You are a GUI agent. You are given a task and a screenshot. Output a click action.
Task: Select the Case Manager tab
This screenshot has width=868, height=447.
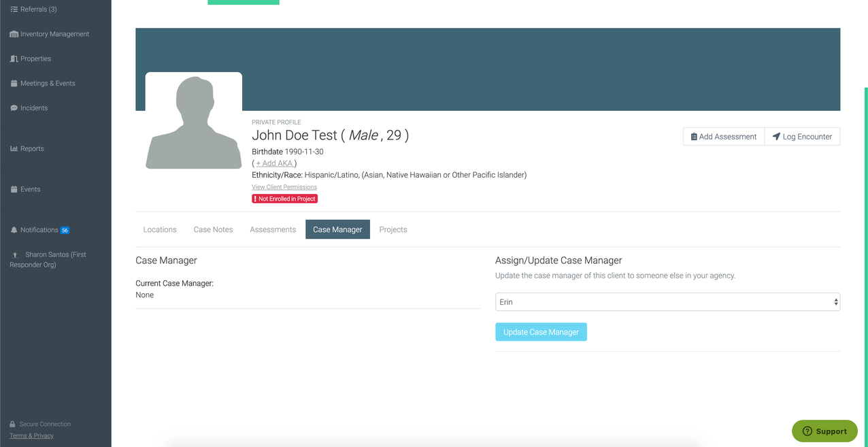pos(337,229)
